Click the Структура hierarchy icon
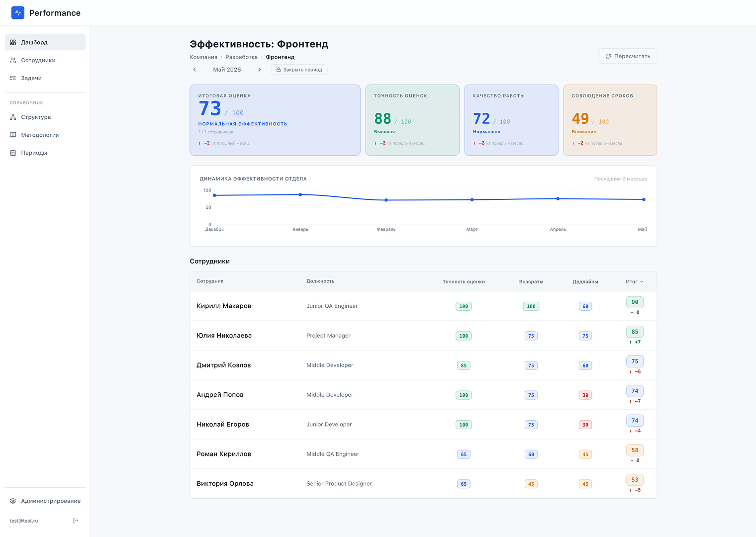This screenshot has height=537, width=756. coord(13,117)
